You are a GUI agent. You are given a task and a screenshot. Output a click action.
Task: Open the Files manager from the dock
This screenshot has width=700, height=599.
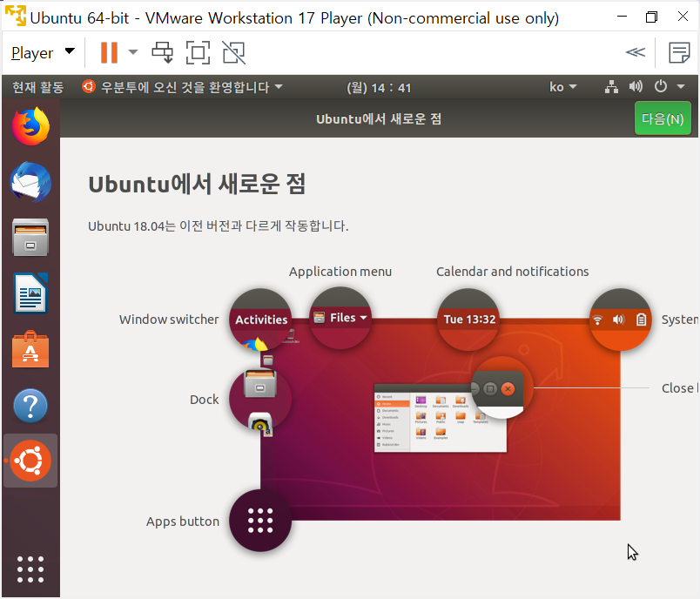pos(30,238)
